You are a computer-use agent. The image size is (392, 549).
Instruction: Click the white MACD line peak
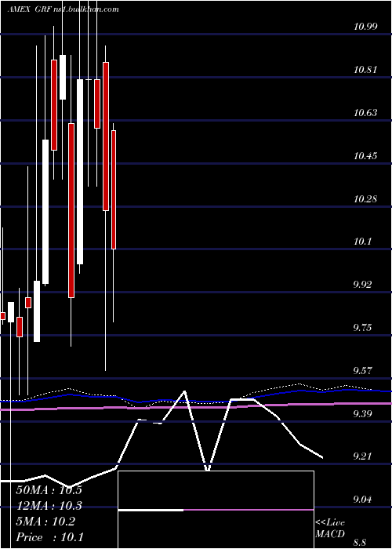tap(184, 391)
